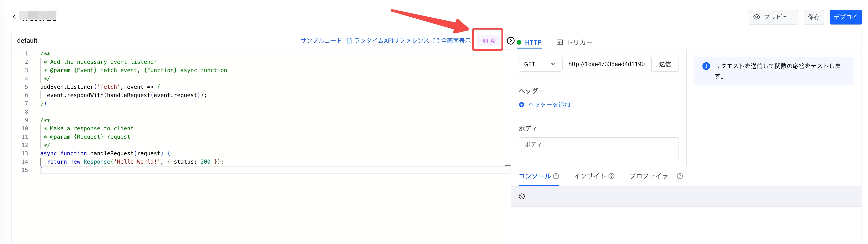Click the clear console icon

tap(522, 196)
